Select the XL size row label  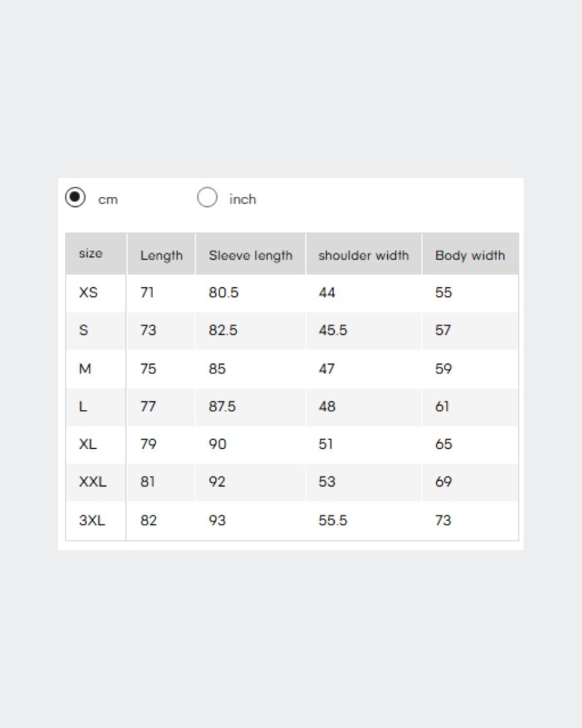(88, 444)
